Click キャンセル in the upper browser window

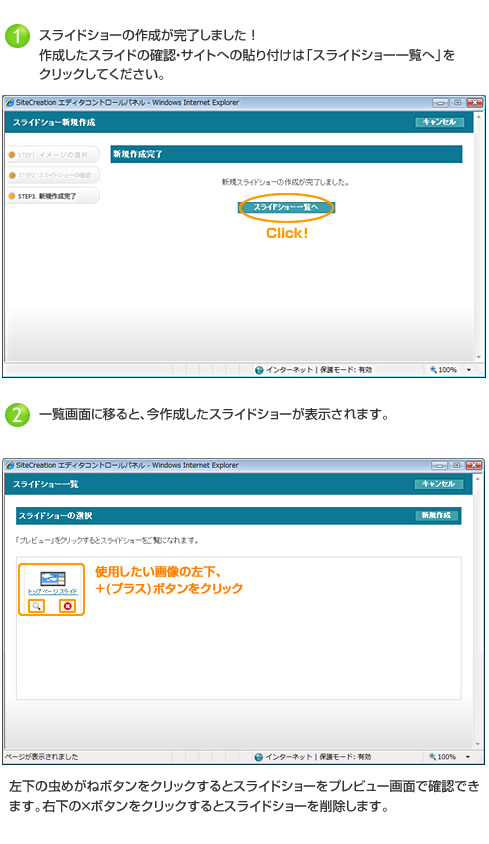coord(439,122)
